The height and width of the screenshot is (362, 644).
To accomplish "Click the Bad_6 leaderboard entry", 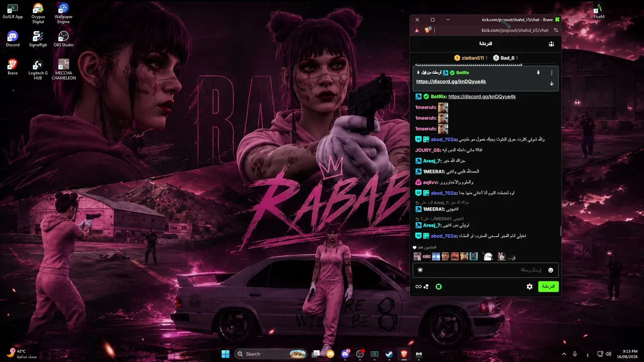I will tap(506, 58).
